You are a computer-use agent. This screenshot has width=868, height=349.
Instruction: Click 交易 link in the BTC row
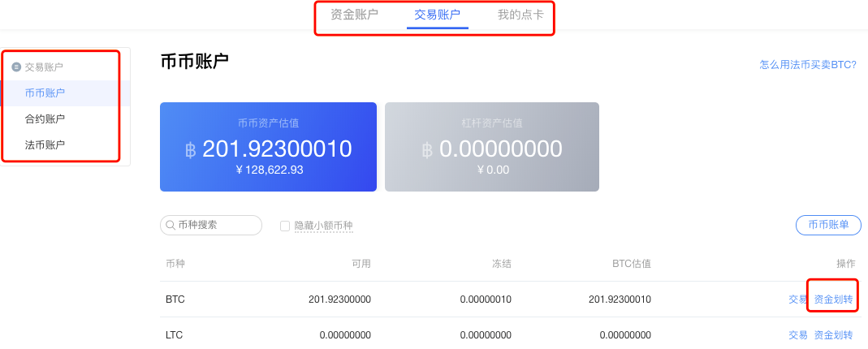pyautogui.click(x=797, y=299)
